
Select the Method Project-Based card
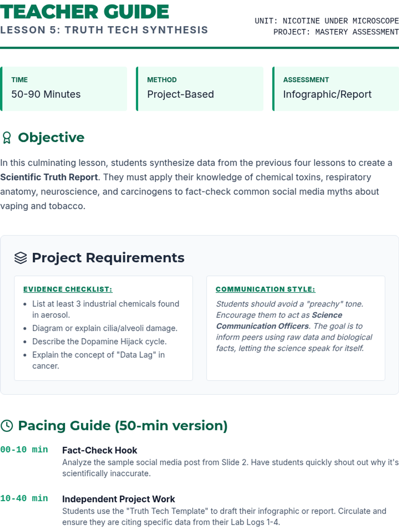[199, 89]
